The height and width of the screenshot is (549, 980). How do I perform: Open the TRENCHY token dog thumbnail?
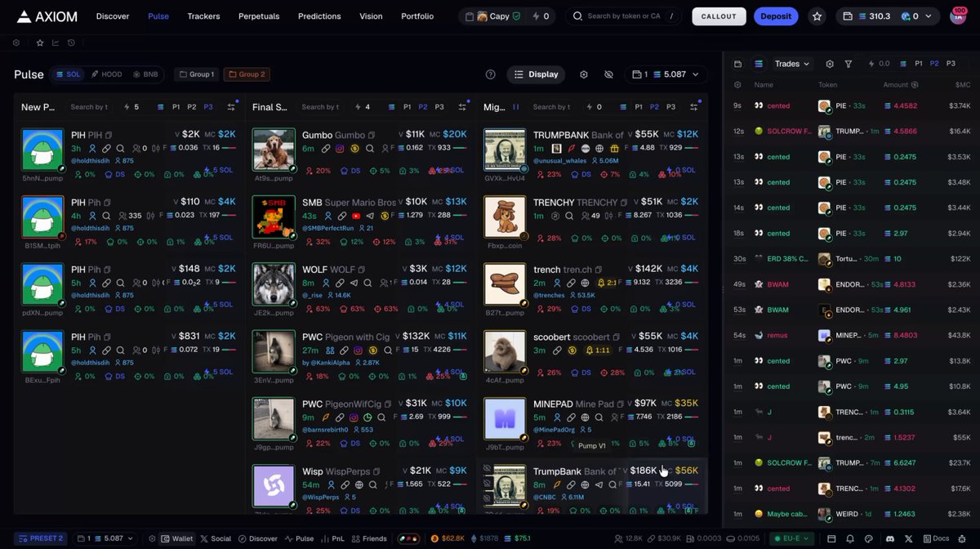(505, 216)
